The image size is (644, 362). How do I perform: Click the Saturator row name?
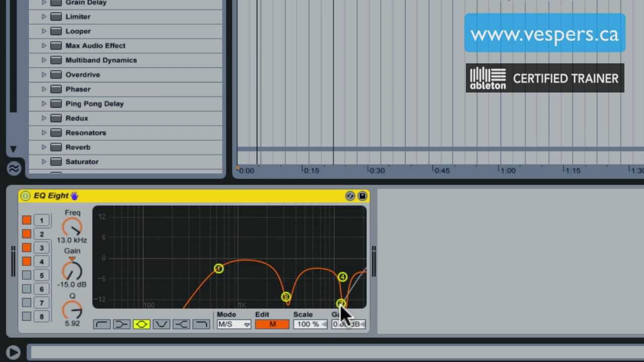click(x=82, y=162)
